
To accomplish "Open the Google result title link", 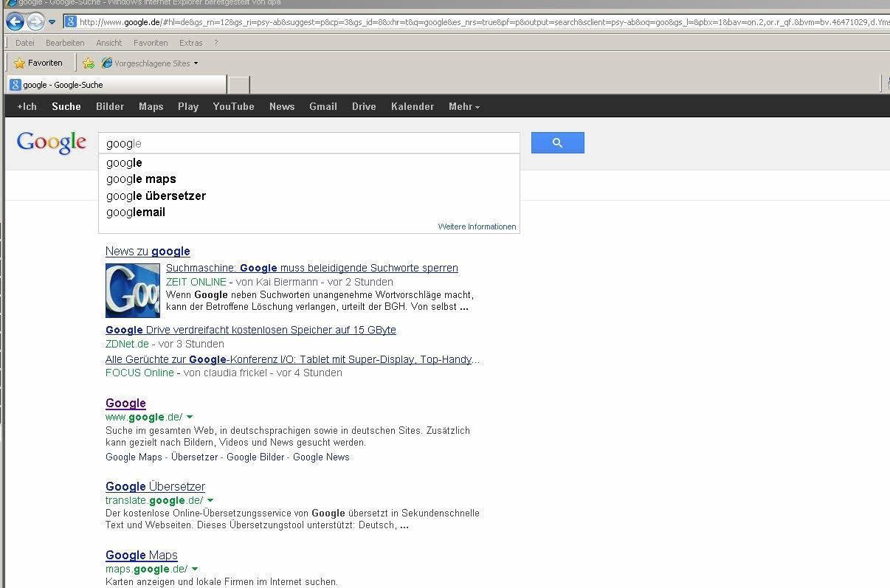I will pos(125,403).
